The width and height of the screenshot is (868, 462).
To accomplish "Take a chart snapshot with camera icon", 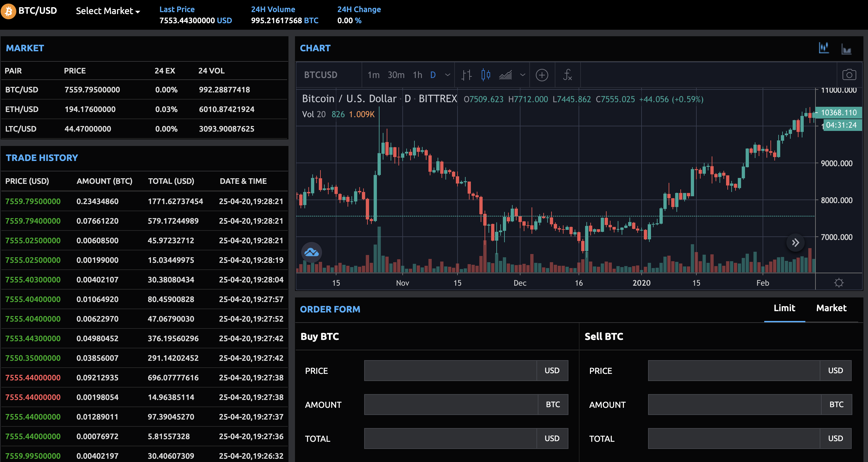I will 849,75.
